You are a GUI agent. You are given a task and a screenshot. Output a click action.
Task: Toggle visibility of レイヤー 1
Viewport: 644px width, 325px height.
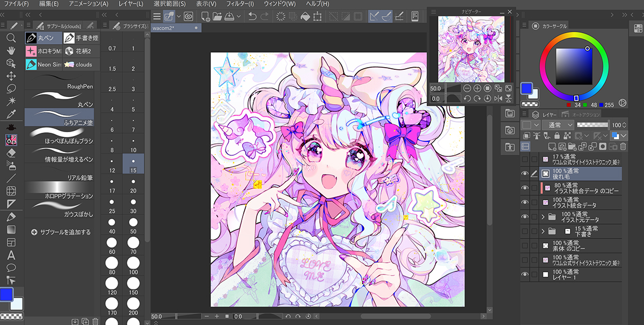pyautogui.click(x=525, y=275)
